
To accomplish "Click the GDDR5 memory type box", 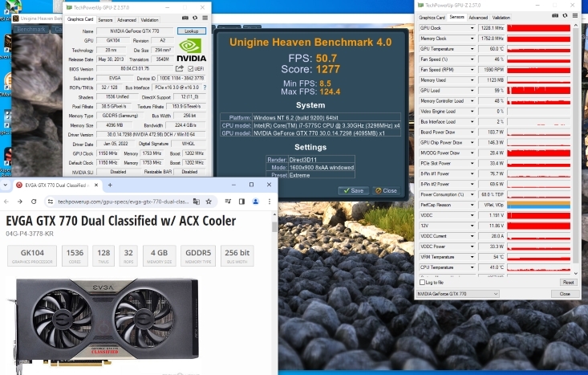I will tap(198, 255).
